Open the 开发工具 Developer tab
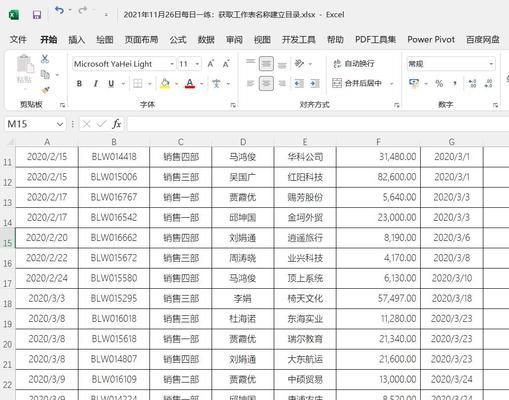 pyautogui.click(x=299, y=39)
